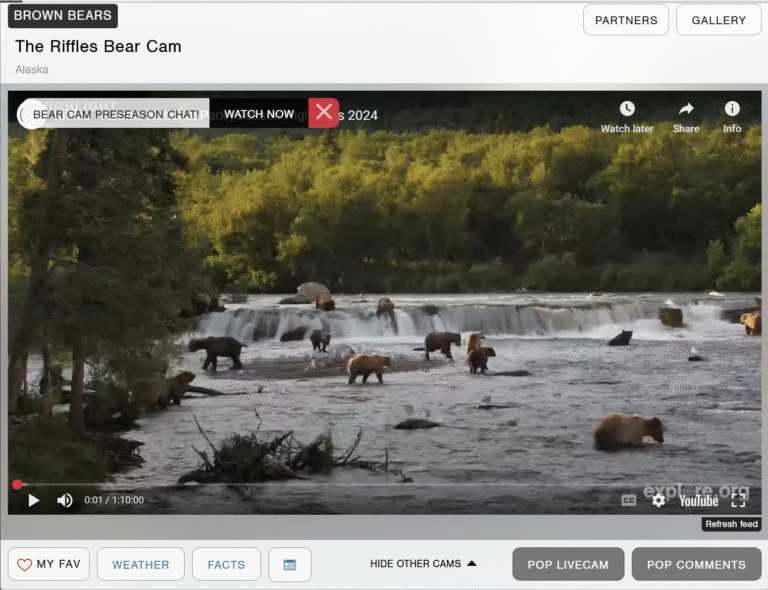Open the PARTNERS page
The image size is (768, 590).
[625, 20]
